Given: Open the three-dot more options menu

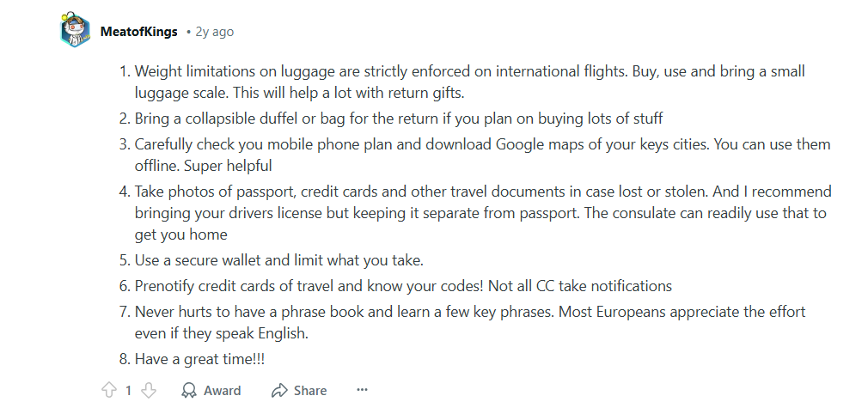Looking at the screenshot, I should [362, 390].
